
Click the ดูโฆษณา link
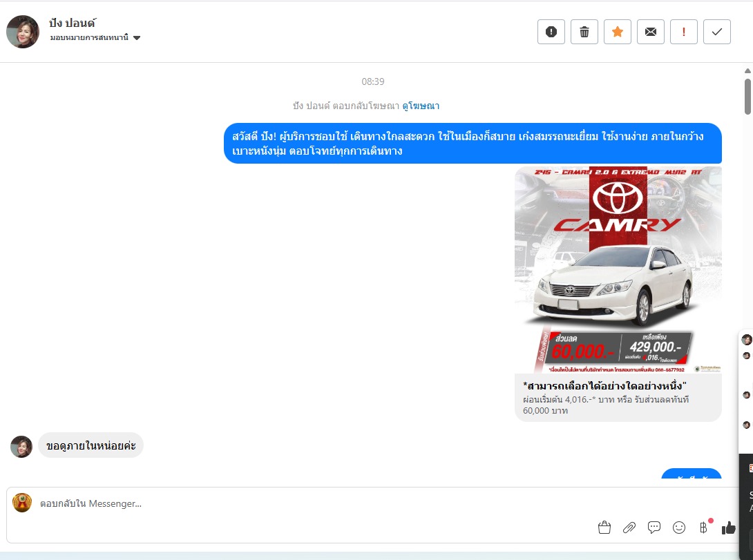point(421,106)
